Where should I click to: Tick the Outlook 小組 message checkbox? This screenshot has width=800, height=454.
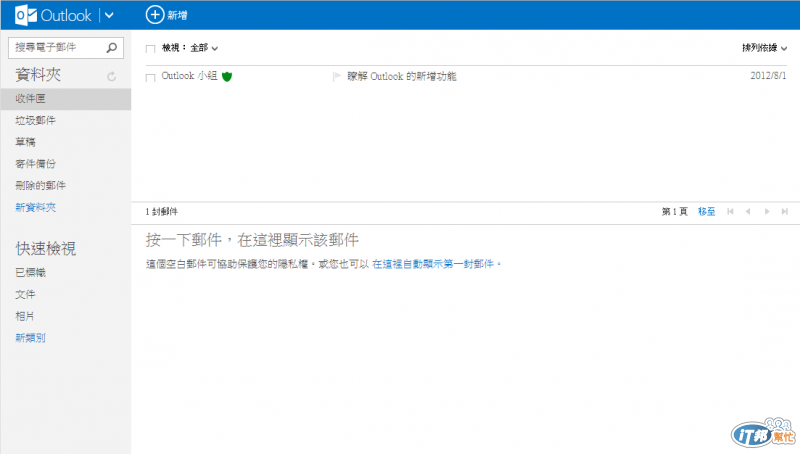point(150,78)
